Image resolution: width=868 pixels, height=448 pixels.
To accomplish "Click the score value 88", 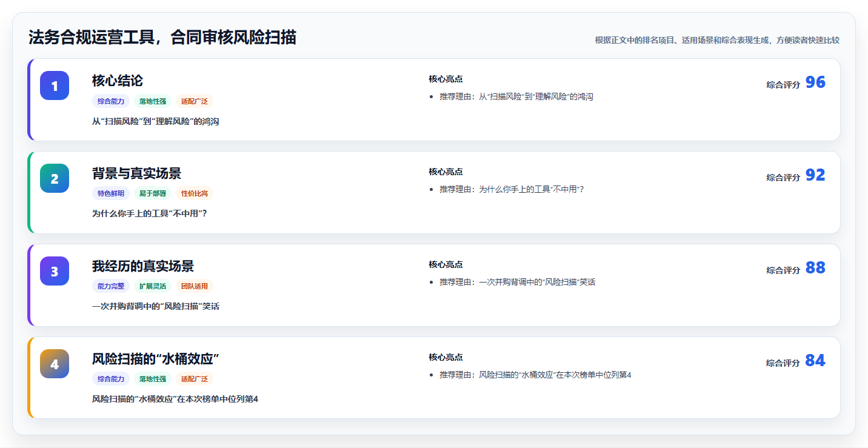I will point(815,268).
